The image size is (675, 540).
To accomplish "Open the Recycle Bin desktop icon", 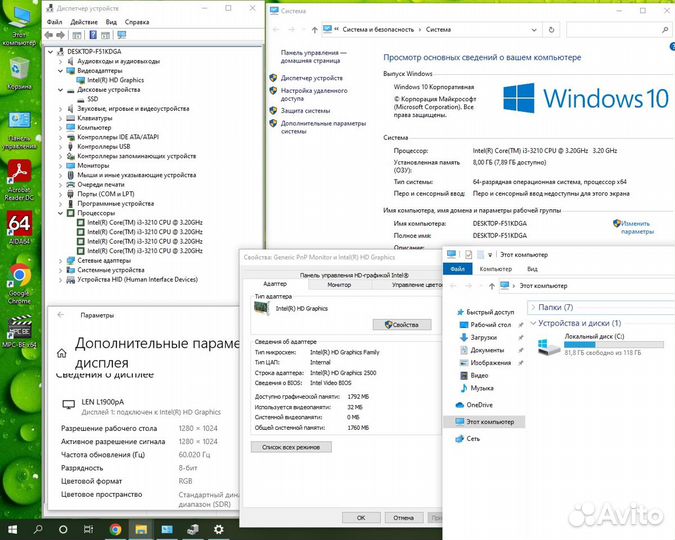I will 19,73.
